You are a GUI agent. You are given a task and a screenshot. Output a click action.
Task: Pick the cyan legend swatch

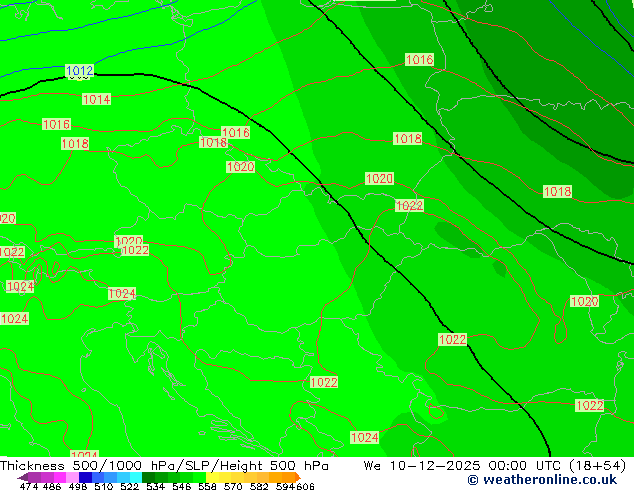point(136,477)
